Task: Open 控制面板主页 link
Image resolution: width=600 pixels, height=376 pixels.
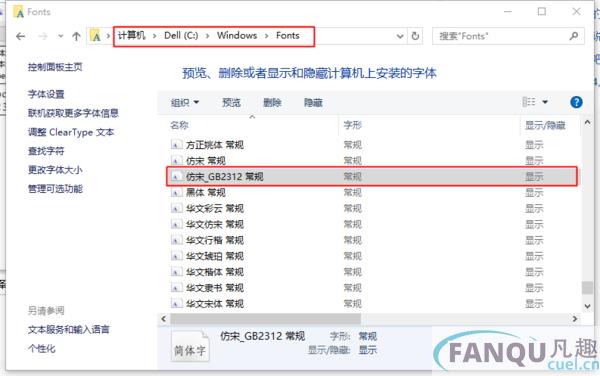Action: click(x=55, y=67)
